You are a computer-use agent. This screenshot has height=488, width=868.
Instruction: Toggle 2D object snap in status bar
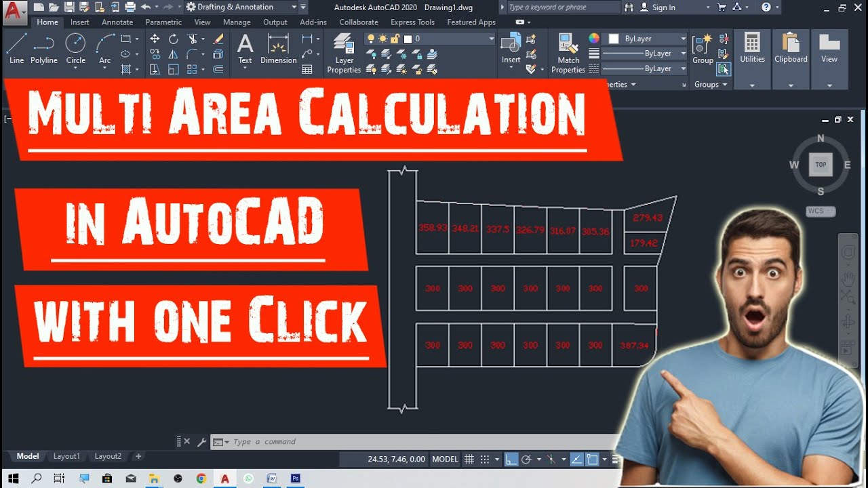(592, 459)
